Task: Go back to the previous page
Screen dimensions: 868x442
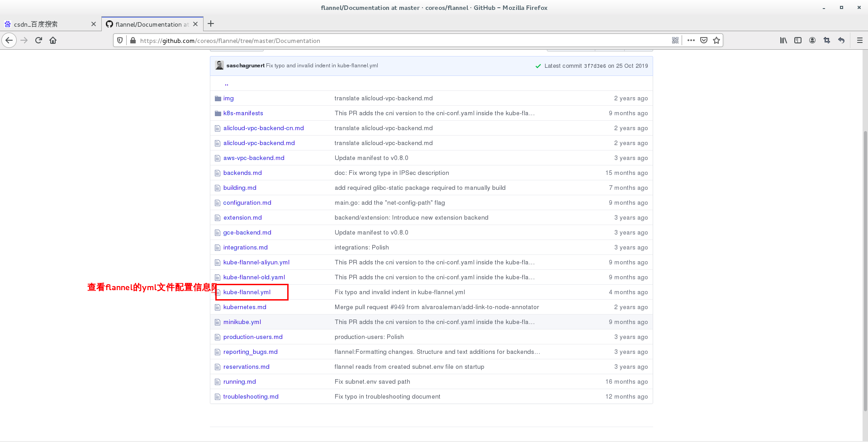Action: pos(9,40)
